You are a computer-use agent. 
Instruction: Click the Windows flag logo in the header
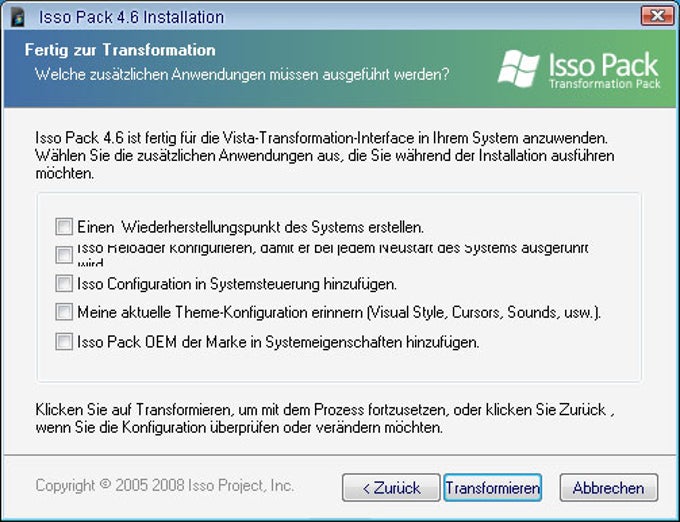click(519, 69)
